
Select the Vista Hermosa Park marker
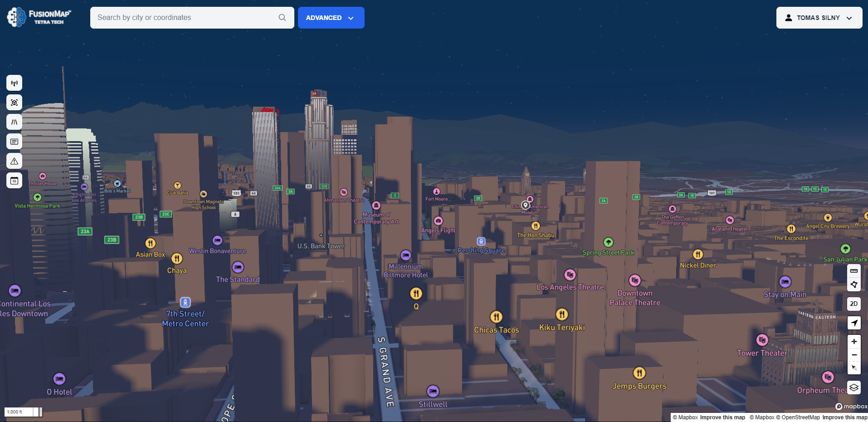click(x=38, y=197)
